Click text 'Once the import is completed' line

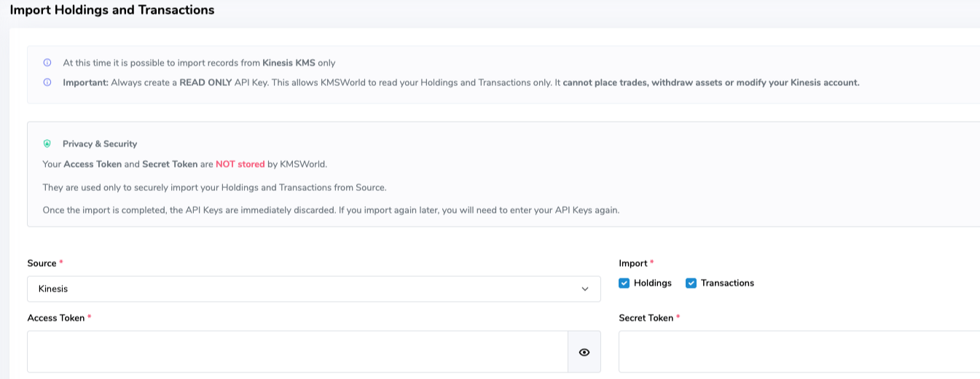331,210
